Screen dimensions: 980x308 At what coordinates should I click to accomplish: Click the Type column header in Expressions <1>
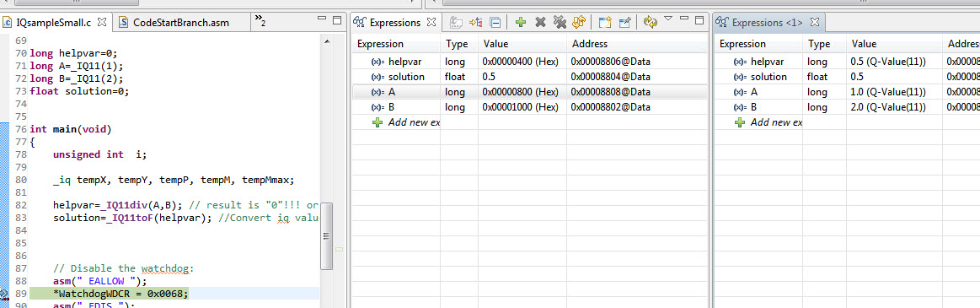pyautogui.click(x=824, y=44)
